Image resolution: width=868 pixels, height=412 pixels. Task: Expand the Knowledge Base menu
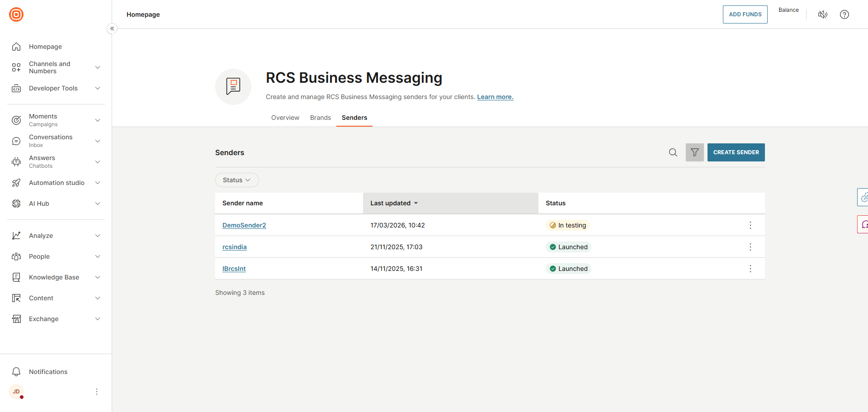pyautogui.click(x=98, y=277)
